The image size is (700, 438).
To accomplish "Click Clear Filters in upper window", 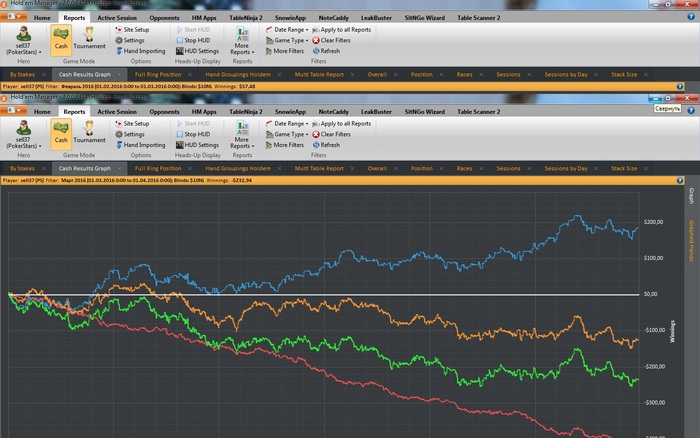I will pos(331,41).
